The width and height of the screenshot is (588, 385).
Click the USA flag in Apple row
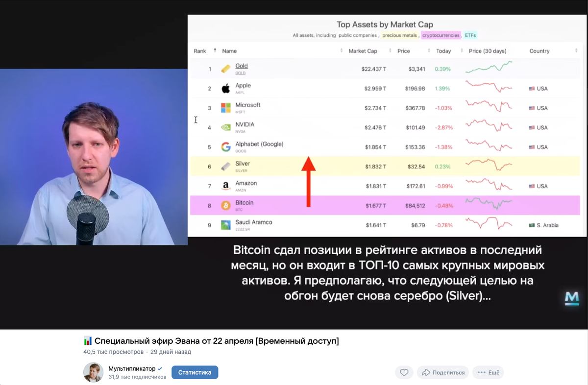[x=532, y=89]
